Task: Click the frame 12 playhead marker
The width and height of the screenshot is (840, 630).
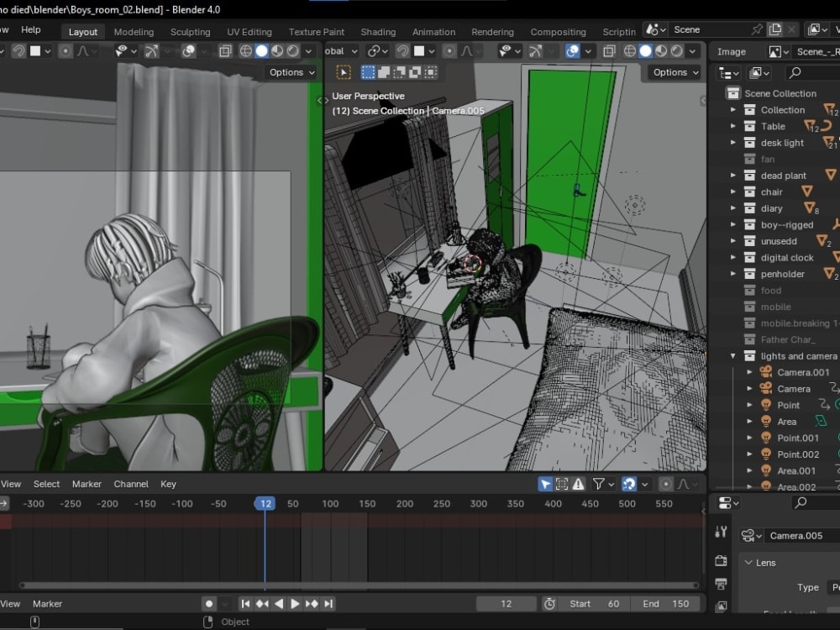Action: point(265,503)
